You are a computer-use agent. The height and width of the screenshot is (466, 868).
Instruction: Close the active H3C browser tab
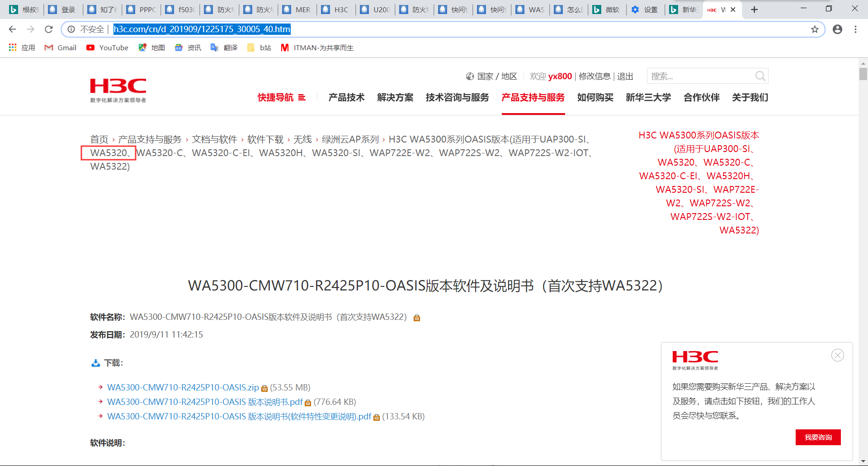pyautogui.click(x=733, y=10)
